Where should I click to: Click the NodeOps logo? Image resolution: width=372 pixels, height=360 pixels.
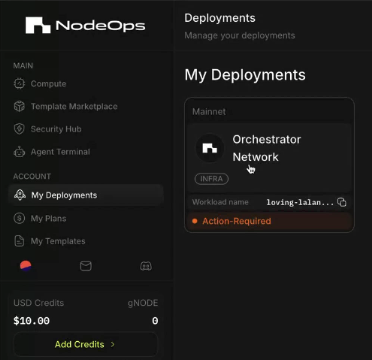click(85, 25)
